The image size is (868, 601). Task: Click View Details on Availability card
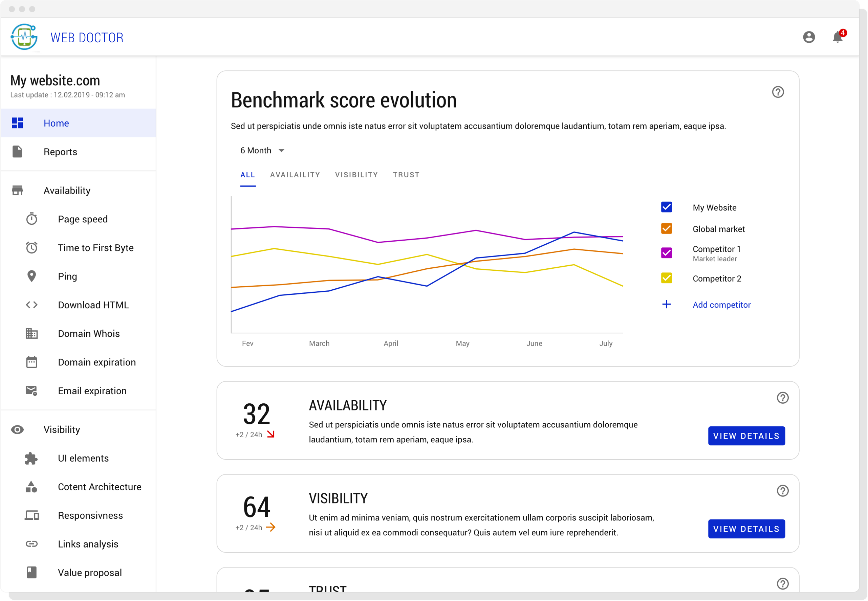[746, 436]
